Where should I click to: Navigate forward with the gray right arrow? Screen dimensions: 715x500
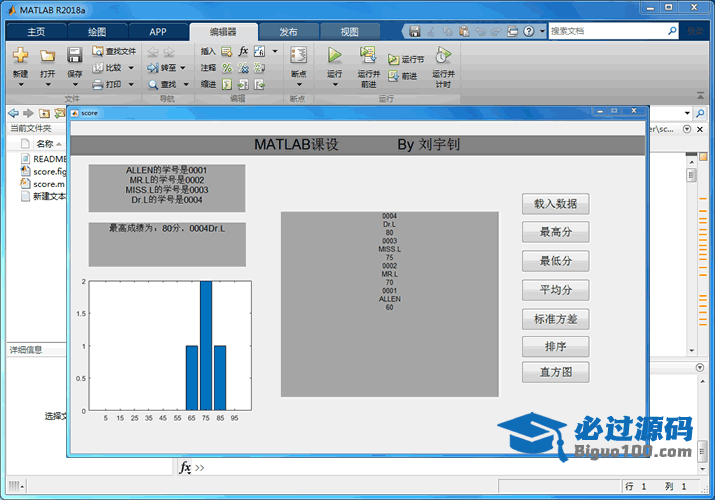coord(28,113)
